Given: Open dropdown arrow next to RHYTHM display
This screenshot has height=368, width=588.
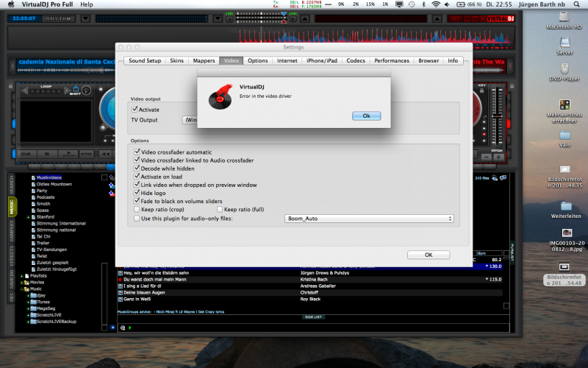Looking at the screenshot, I should [85, 18].
